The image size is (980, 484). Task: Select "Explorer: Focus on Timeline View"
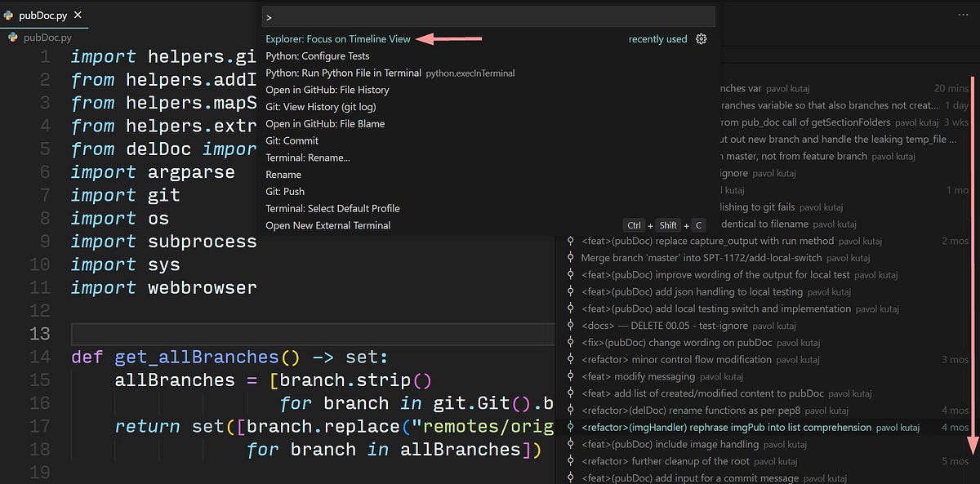click(x=337, y=38)
